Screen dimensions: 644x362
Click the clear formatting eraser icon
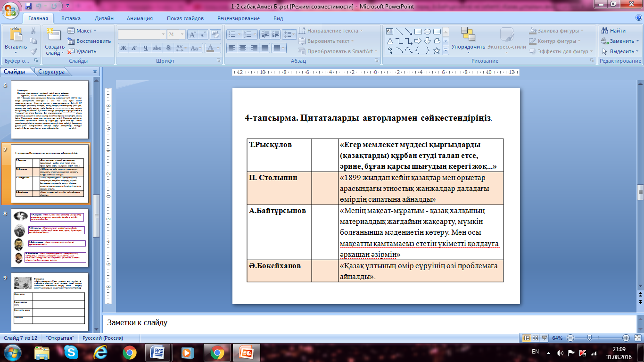pyautogui.click(x=216, y=34)
